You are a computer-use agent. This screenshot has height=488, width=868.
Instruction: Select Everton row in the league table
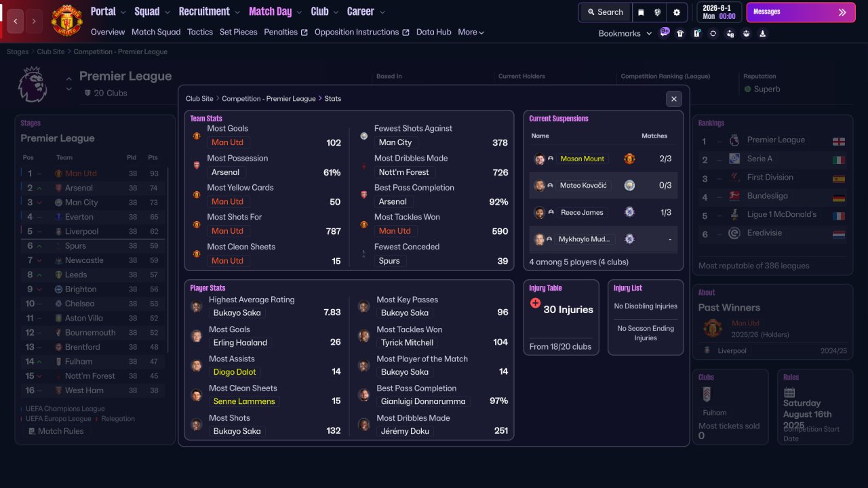(x=92, y=217)
